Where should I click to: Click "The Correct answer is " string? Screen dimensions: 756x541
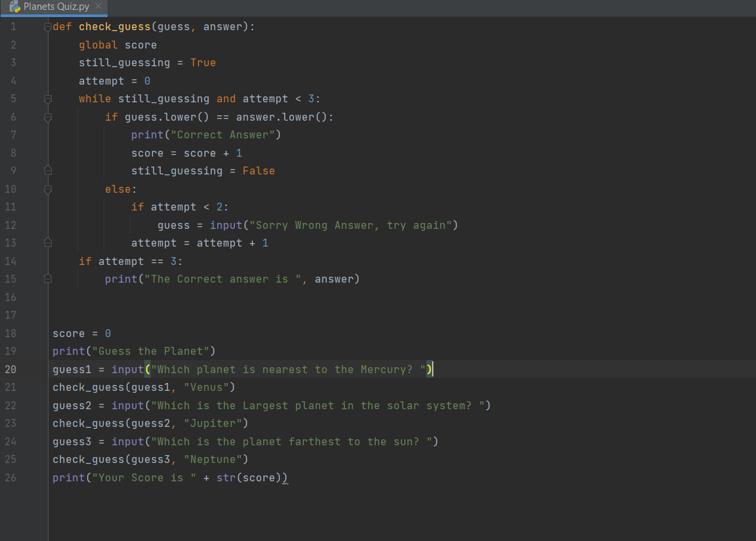coord(223,279)
